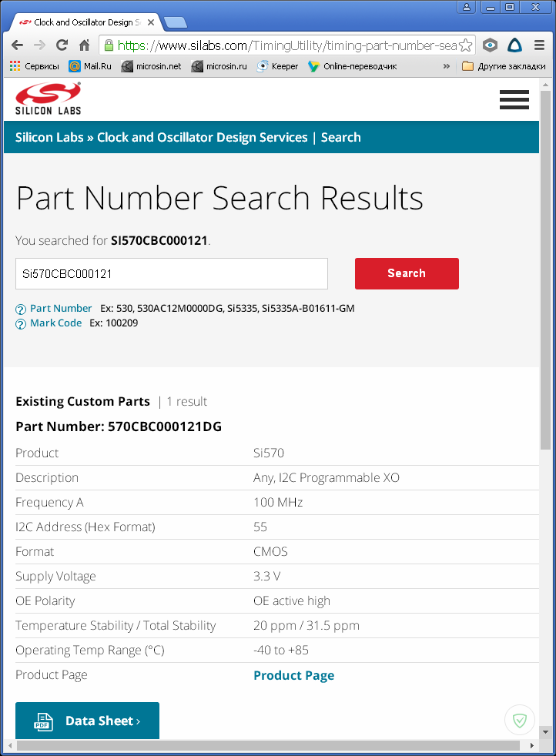Click the URL address bar

287,45
